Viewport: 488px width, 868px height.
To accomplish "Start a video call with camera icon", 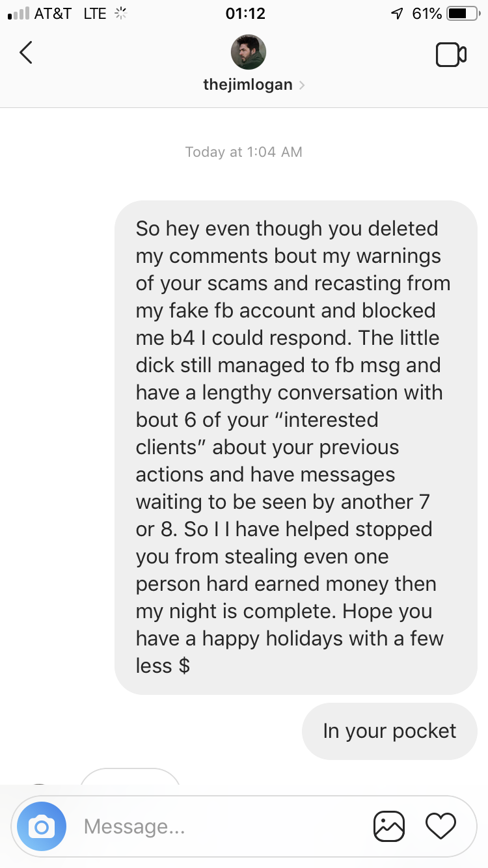I will click(451, 55).
